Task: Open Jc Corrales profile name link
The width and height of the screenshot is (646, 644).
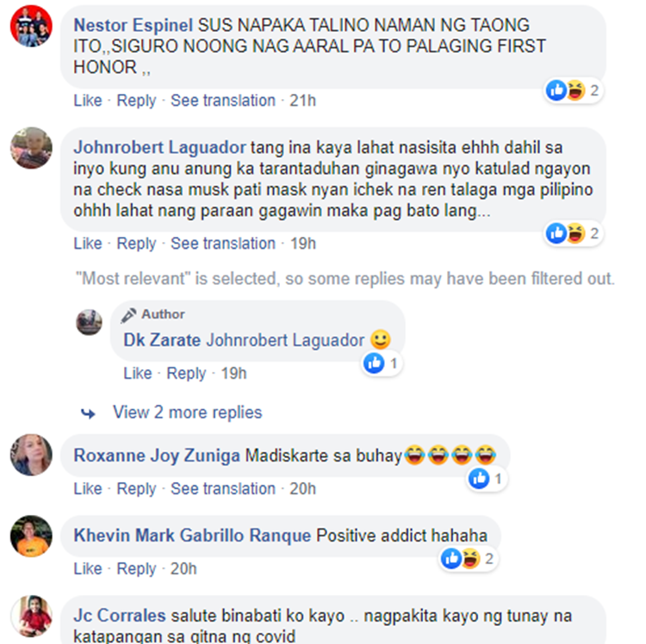Action: (120, 616)
